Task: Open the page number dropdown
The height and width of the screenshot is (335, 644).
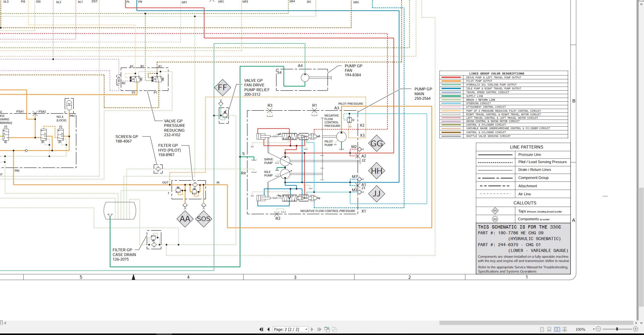Action: click(306, 329)
